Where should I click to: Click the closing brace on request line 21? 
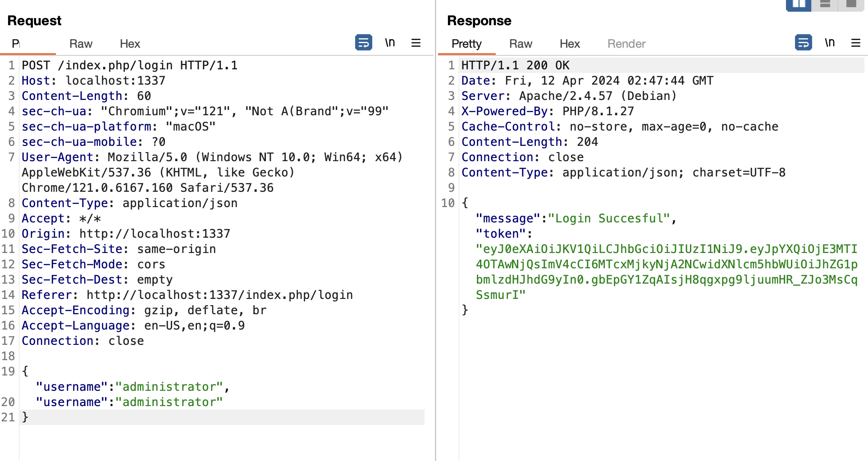tap(25, 417)
